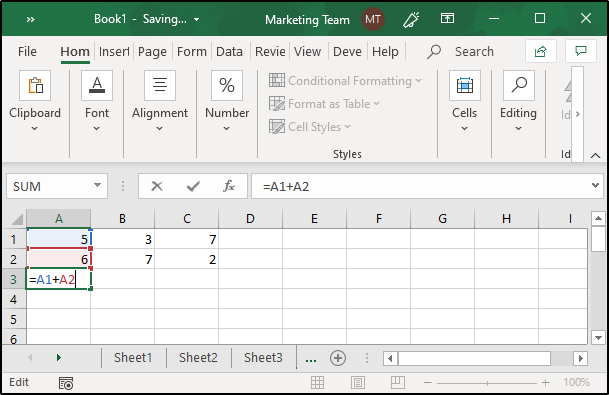This screenshot has height=395, width=609.
Task: Switch to Sheet3
Action: (x=263, y=358)
